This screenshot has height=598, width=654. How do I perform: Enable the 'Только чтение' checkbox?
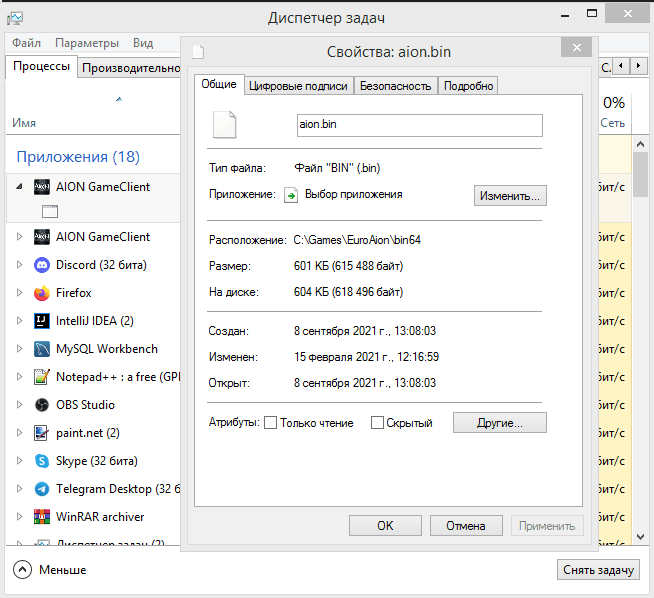270,423
